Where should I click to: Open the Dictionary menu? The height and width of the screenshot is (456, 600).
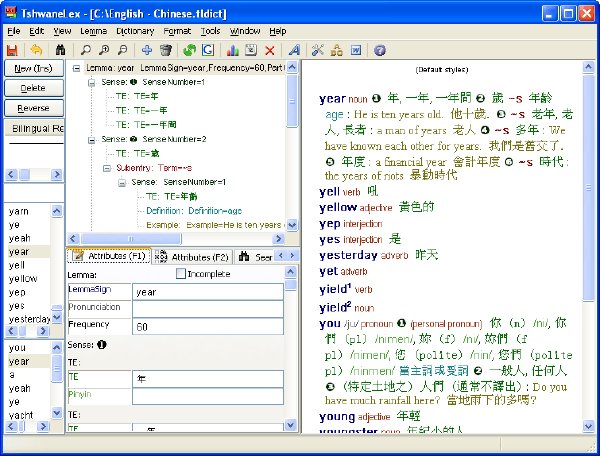tap(135, 31)
